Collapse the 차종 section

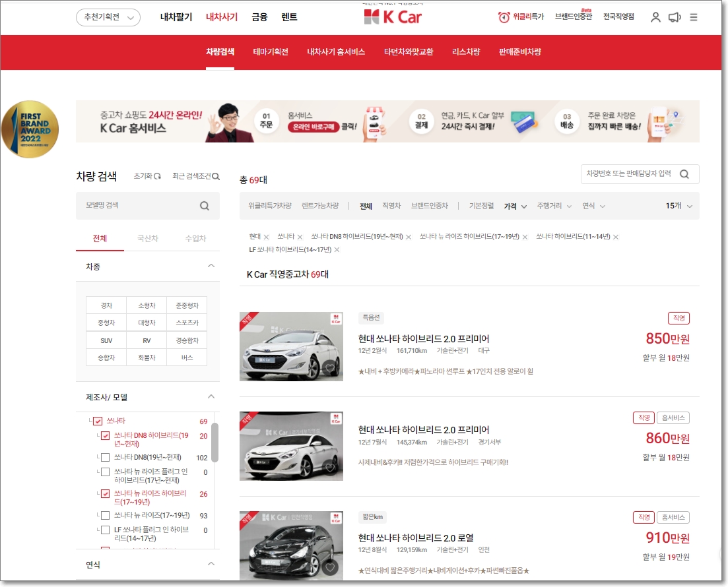pos(211,266)
